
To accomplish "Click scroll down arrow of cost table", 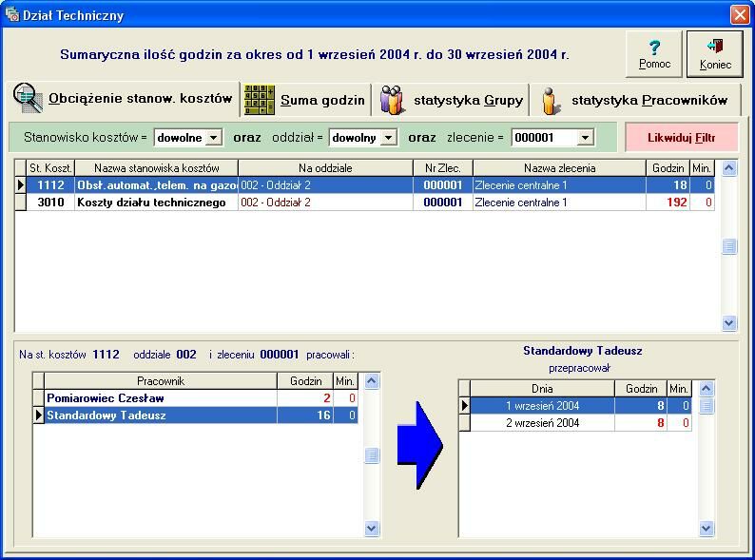I will [x=729, y=323].
